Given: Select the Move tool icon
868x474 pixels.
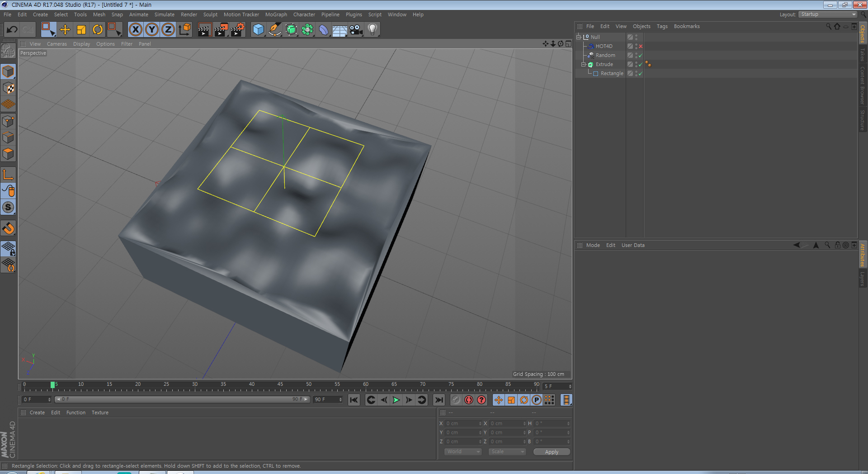Looking at the screenshot, I should click(x=65, y=30).
